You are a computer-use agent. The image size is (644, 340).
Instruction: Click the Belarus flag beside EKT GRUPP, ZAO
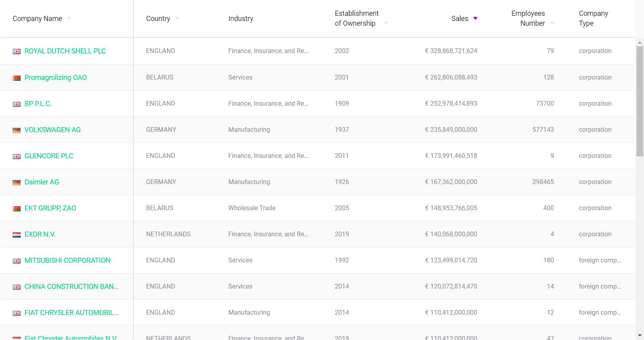[17, 209]
